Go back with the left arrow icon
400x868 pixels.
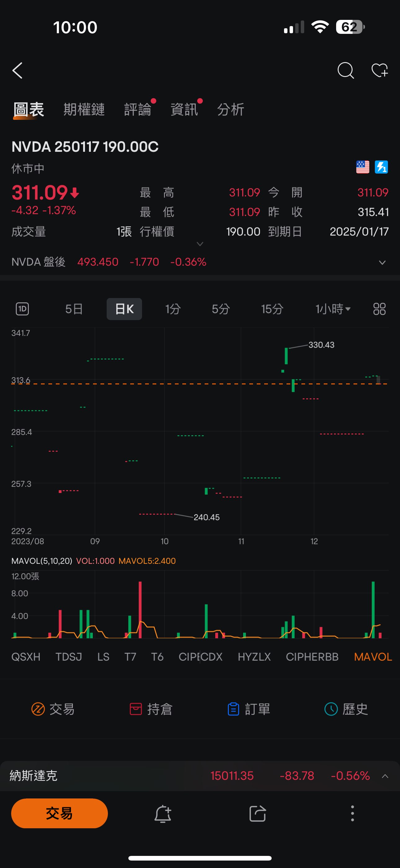click(17, 70)
